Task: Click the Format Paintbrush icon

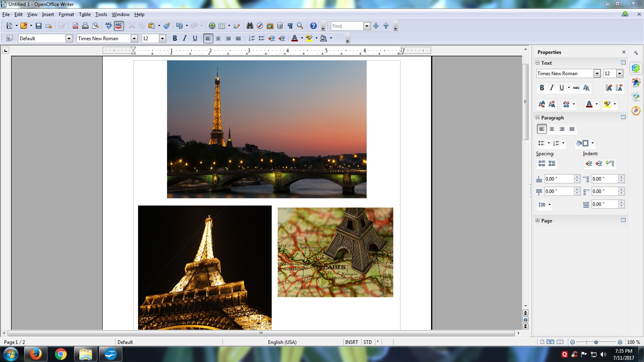Action: (167, 26)
